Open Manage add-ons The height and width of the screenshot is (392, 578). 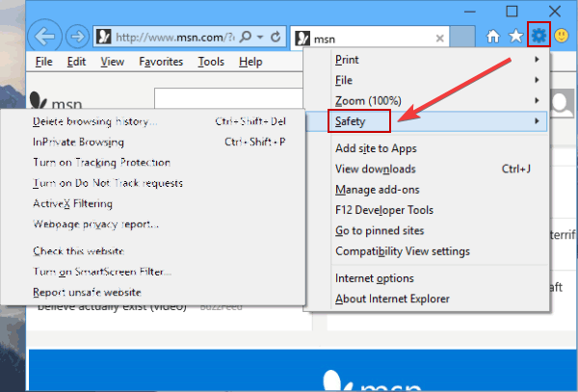[427, 190]
